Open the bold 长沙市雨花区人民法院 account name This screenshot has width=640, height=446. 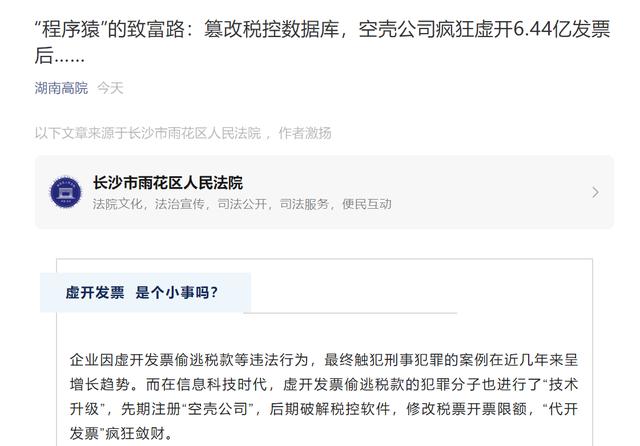(168, 182)
